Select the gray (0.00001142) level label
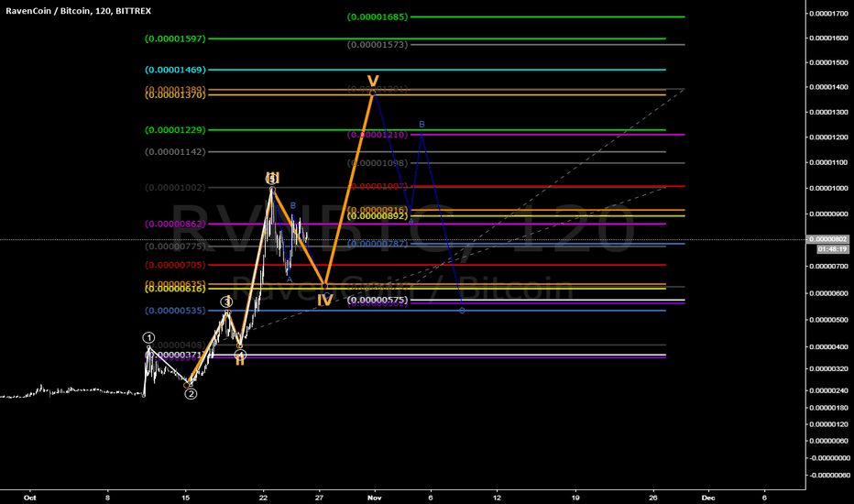Screen dimensions: 854x504 [175, 152]
